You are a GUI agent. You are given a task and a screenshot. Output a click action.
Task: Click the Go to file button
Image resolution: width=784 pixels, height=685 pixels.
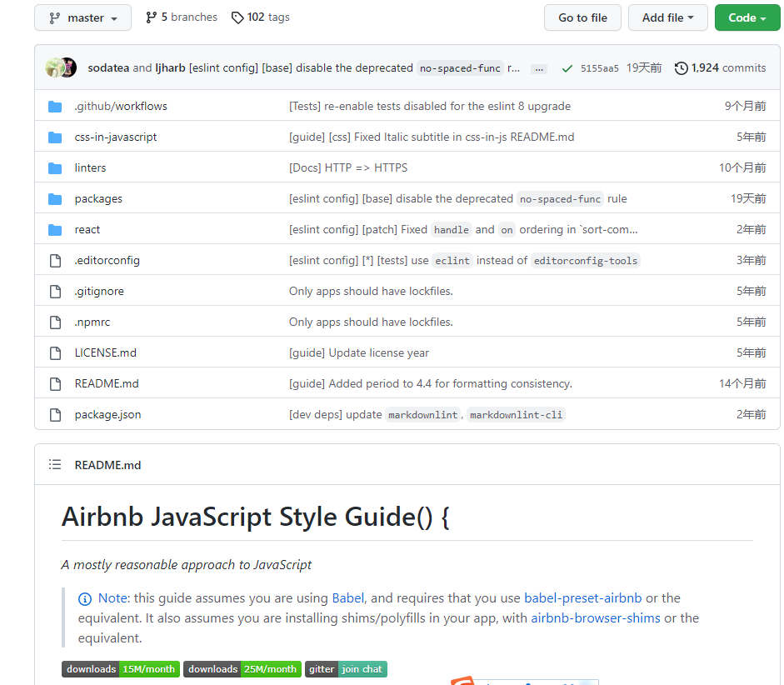click(x=582, y=18)
